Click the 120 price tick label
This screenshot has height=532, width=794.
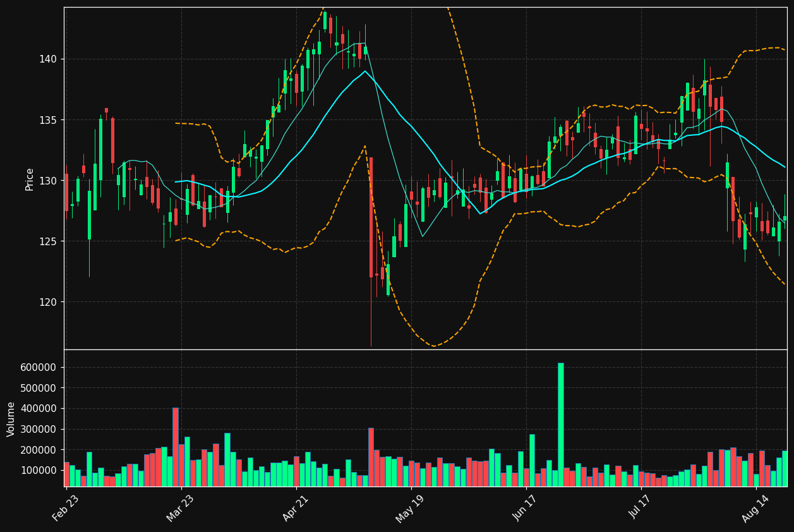pyautogui.click(x=48, y=302)
